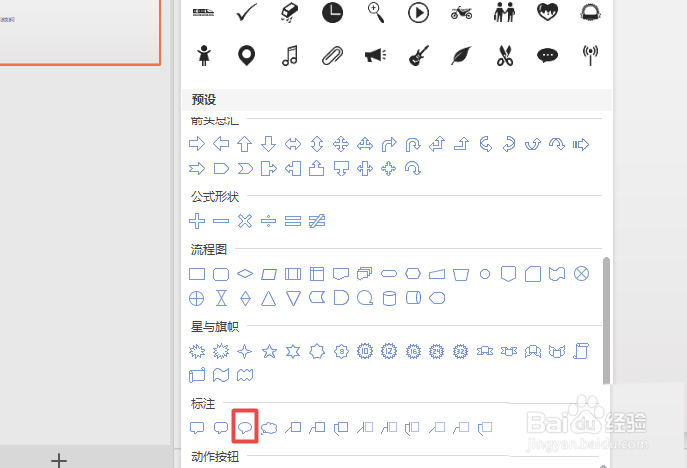
Task: Select the current slide thumbnail
Action: coord(80,33)
